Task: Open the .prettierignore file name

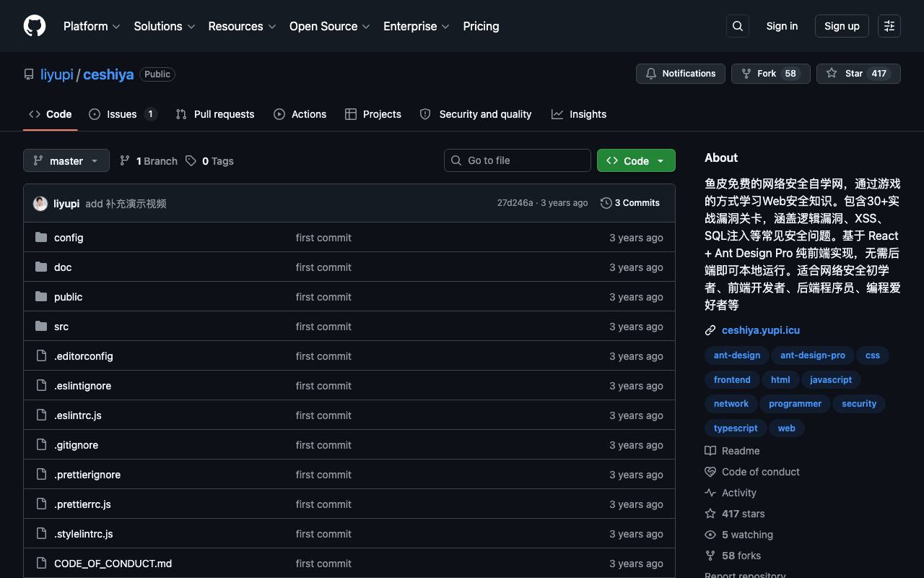Action: pyautogui.click(x=87, y=475)
